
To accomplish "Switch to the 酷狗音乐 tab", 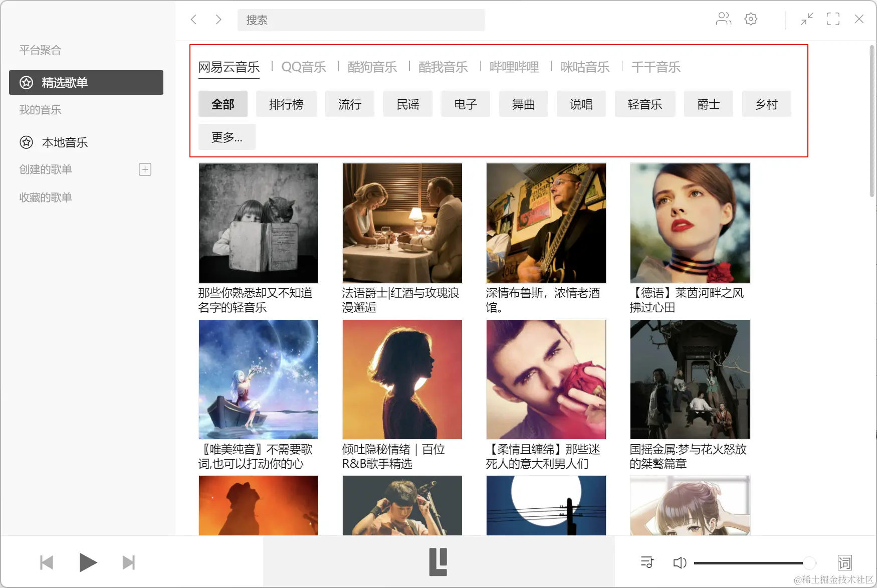I will 372,67.
